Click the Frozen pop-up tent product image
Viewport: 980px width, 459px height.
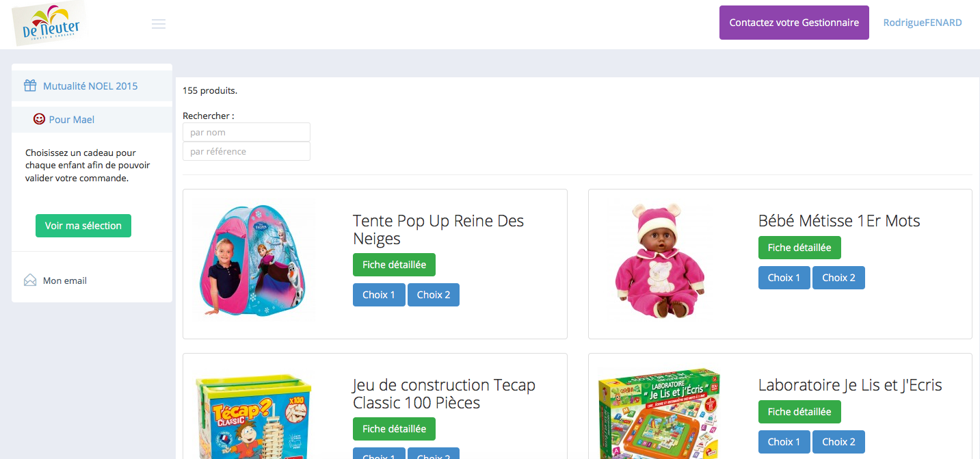tap(254, 260)
